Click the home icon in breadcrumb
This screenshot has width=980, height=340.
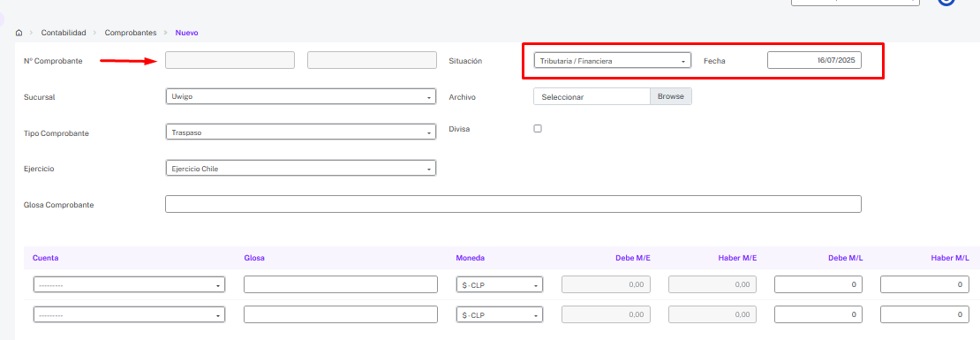[19, 33]
